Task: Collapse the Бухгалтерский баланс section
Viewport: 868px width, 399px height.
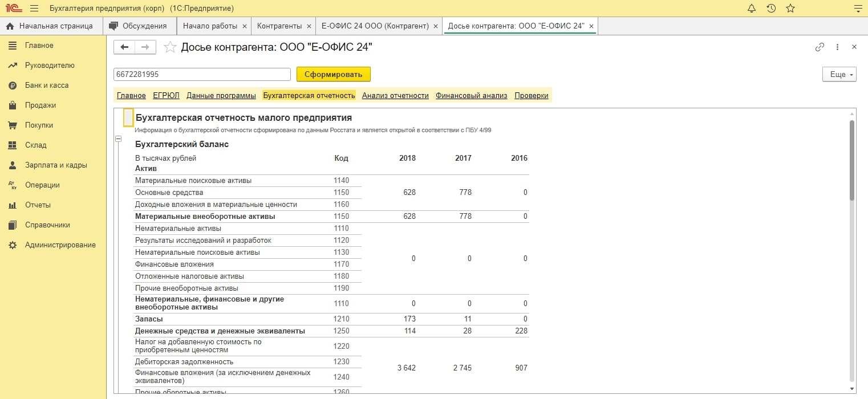Action: (119, 139)
